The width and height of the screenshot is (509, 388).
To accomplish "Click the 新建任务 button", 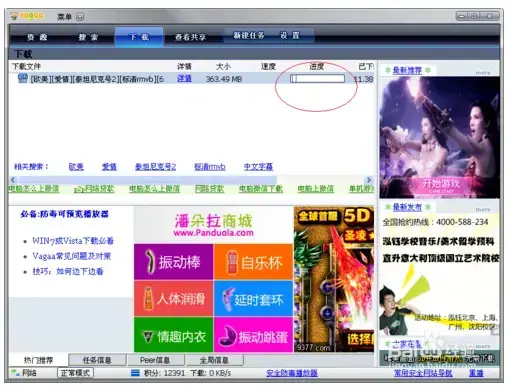I will (x=249, y=35).
